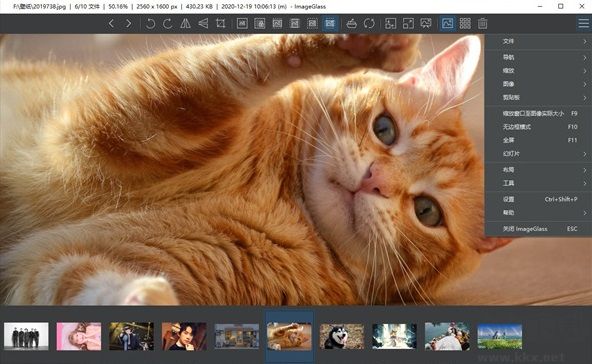Expand the 文件 submenu

pyautogui.click(x=538, y=41)
